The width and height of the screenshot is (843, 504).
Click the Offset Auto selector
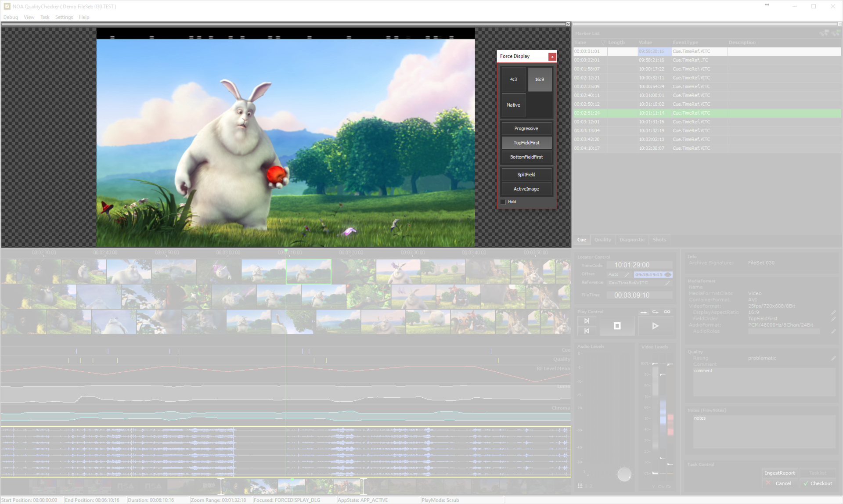pyautogui.click(x=613, y=274)
